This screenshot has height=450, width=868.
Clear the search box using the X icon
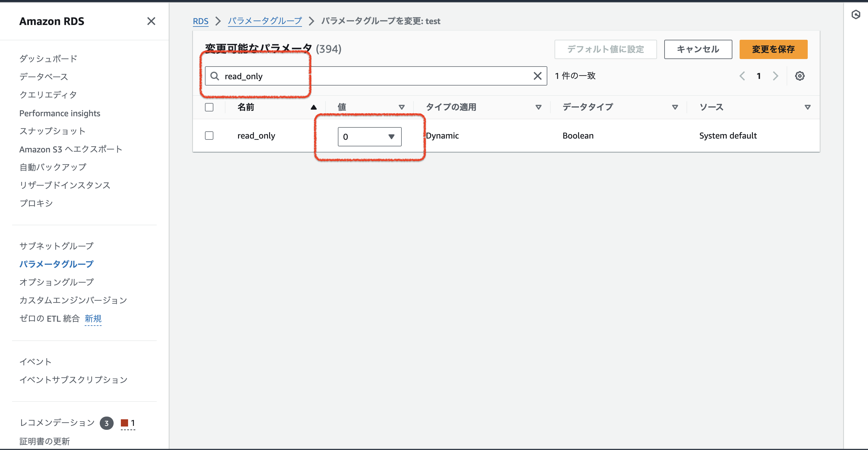coord(537,76)
